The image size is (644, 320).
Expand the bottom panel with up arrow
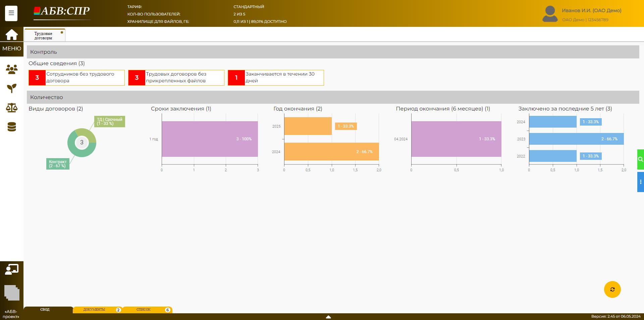(x=328, y=317)
